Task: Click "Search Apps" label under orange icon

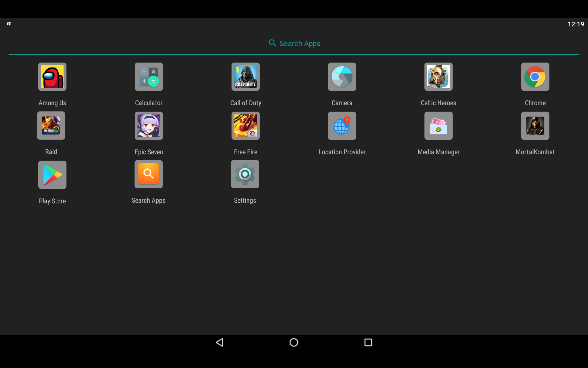Action: (x=148, y=201)
